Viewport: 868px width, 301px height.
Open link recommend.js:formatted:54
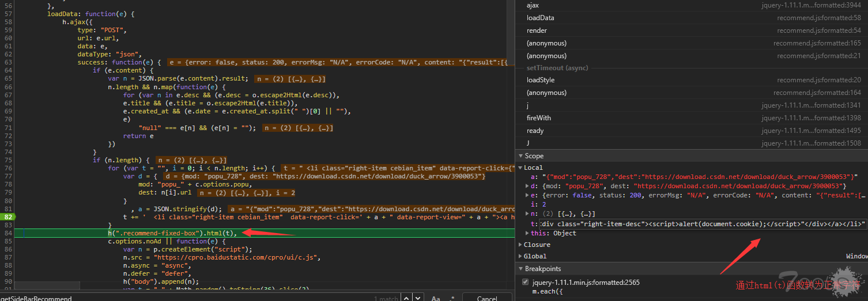[819, 31]
